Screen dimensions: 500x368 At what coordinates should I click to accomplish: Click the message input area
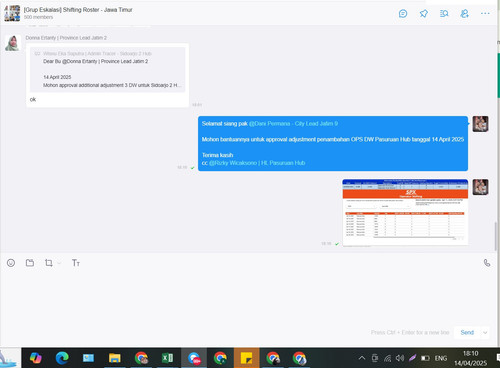[247, 298]
